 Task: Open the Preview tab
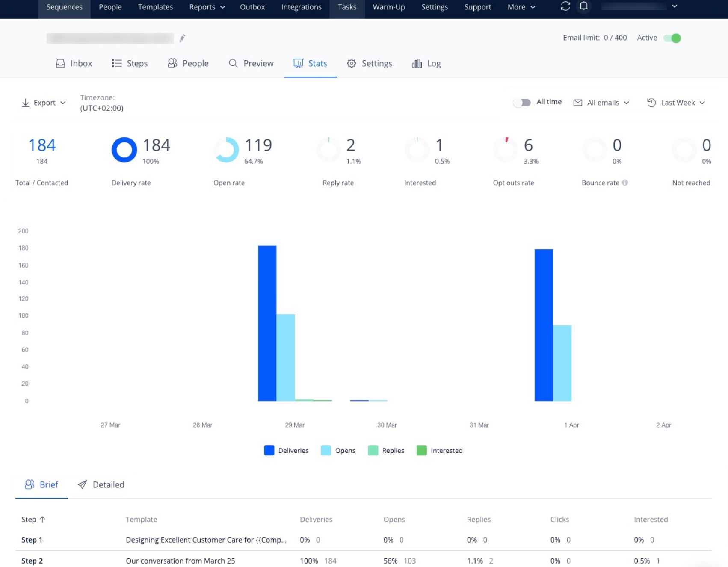(x=251, y=63)
